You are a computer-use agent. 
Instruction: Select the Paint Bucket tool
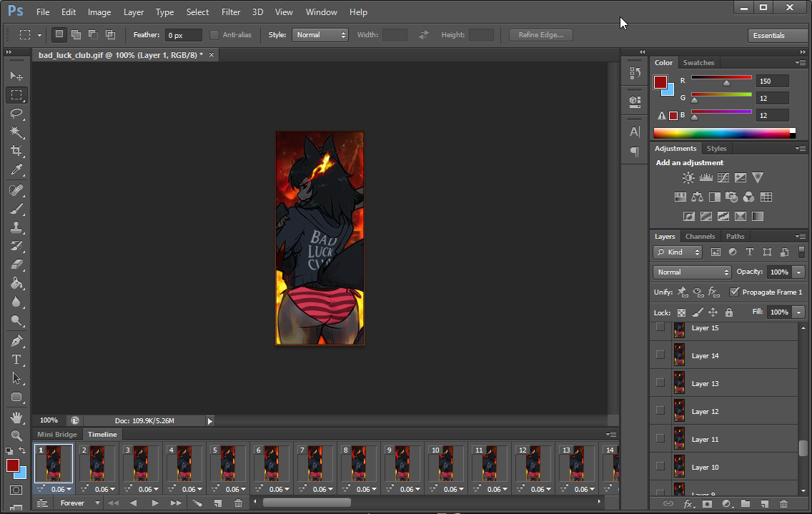[x=16, y=283]
